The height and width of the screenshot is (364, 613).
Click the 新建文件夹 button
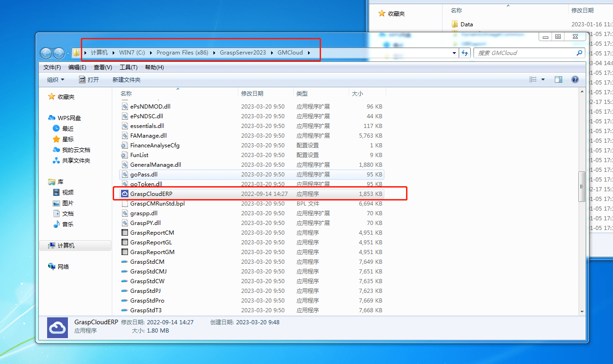coord(126,79)
